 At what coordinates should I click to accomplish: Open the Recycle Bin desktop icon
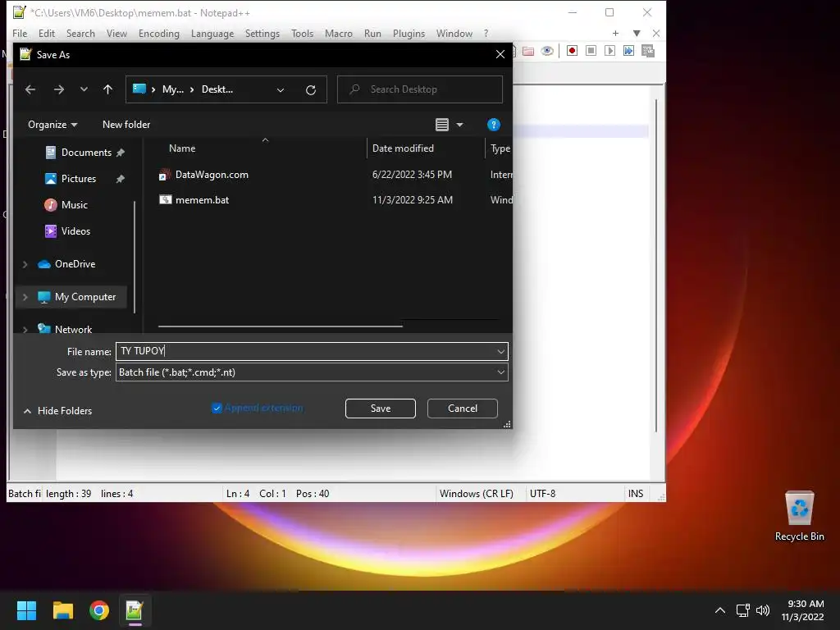pos(799,516)
